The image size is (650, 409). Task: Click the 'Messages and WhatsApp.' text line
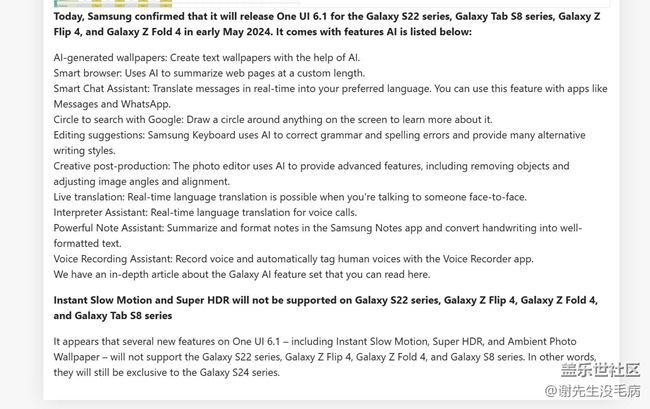(x=112, y=104)
